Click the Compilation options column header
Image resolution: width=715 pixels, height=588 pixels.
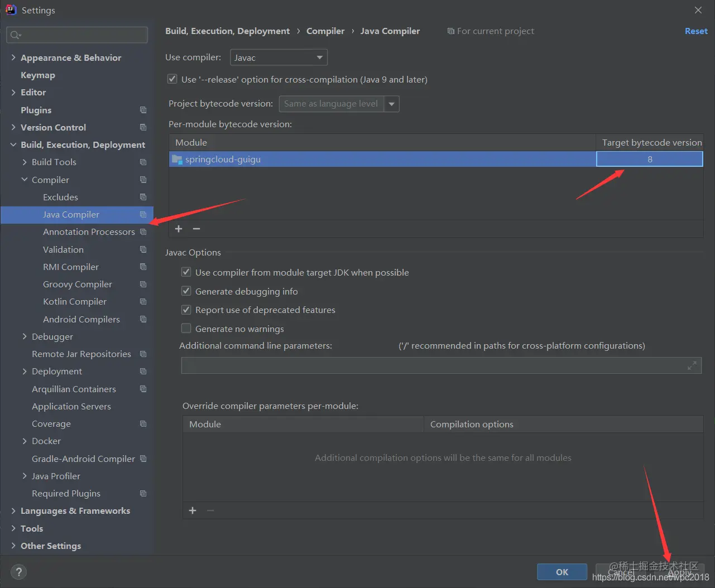563,424
